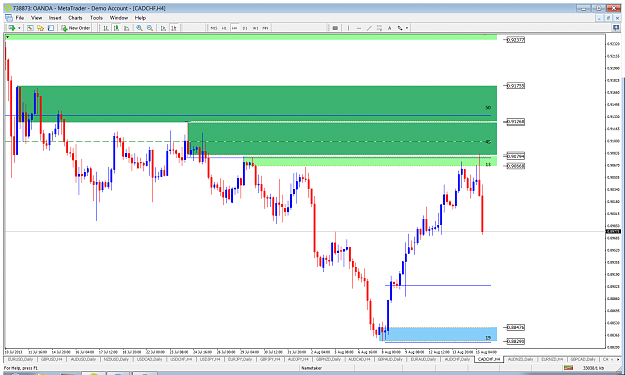Switch to the USDCAD,Daily chart tab
625x375 pixels.
(x=150, y=359)
